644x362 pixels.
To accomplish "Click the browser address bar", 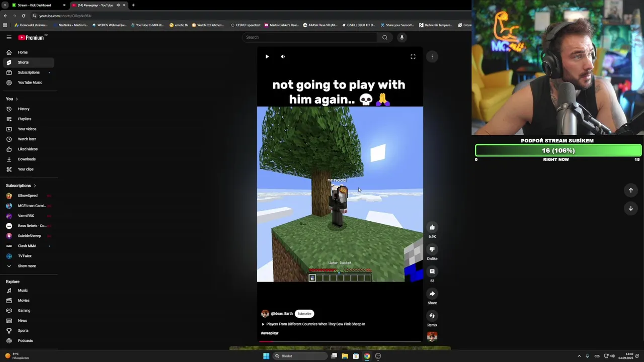I will (252, 16).
